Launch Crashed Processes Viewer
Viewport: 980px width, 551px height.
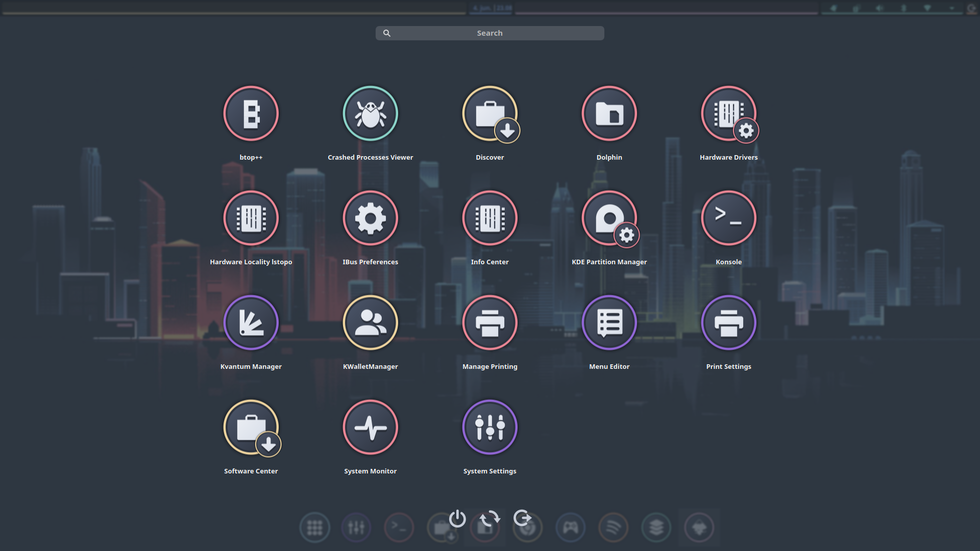[x=370, y=114]
